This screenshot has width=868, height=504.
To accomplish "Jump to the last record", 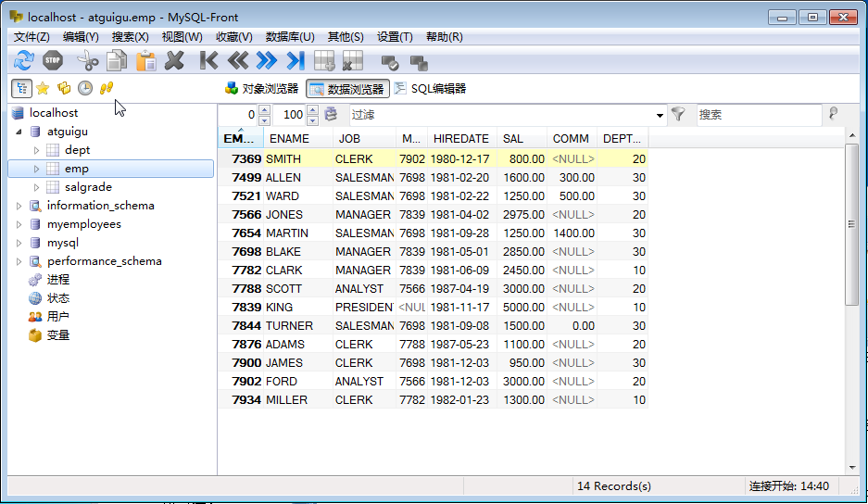I will (296, 60).
